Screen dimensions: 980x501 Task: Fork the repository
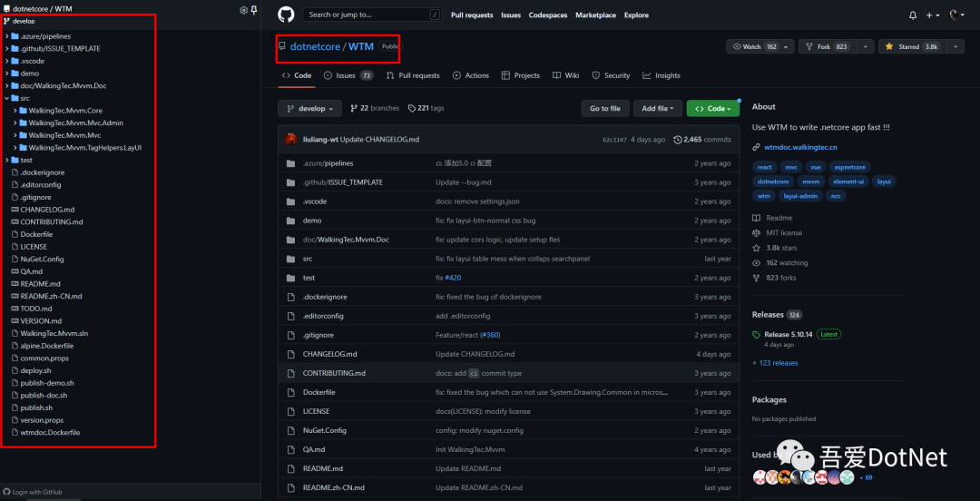point(828,47)
